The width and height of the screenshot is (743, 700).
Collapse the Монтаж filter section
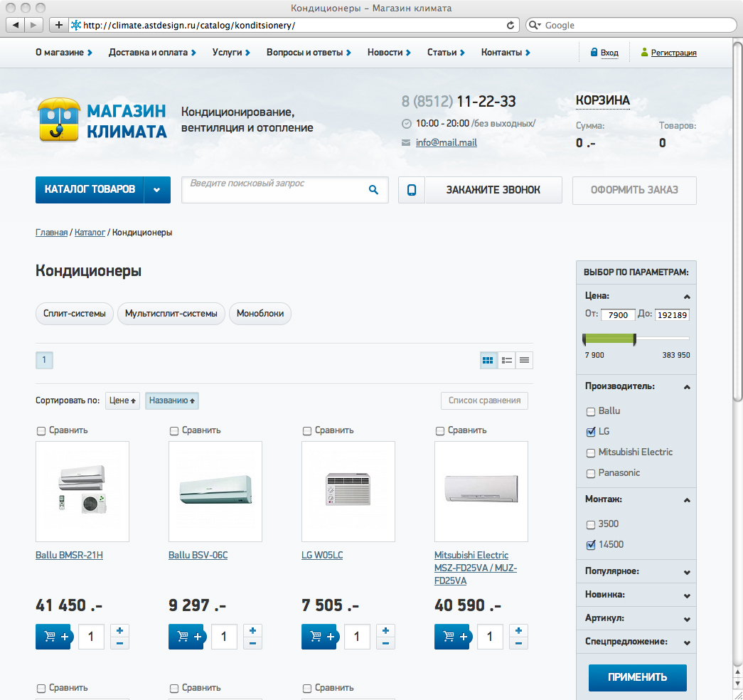coord(687,500)
